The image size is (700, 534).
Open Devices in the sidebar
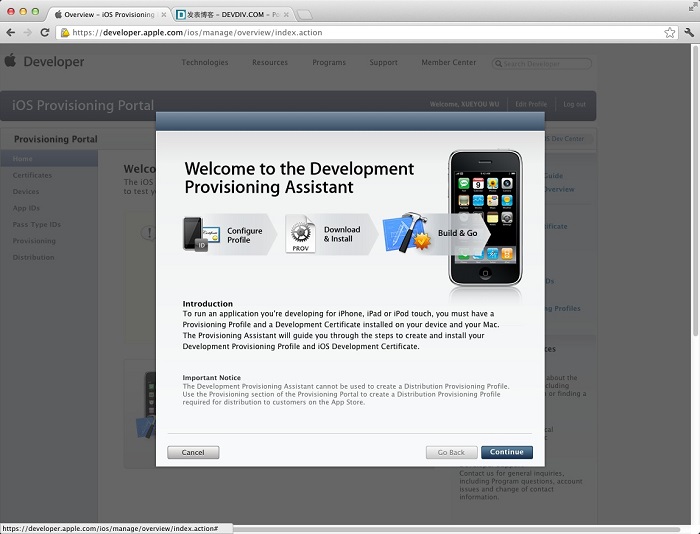point(26,192)
